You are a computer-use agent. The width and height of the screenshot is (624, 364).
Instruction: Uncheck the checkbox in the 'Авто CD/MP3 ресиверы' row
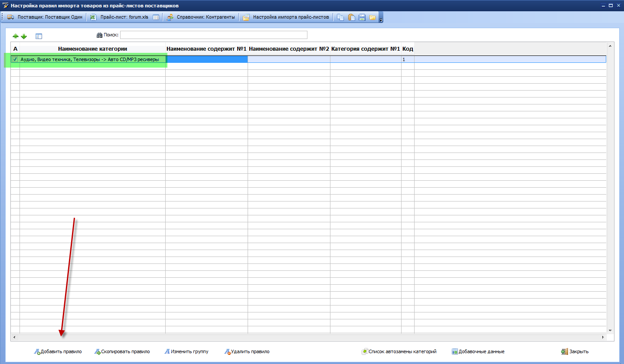click(15, 59)
